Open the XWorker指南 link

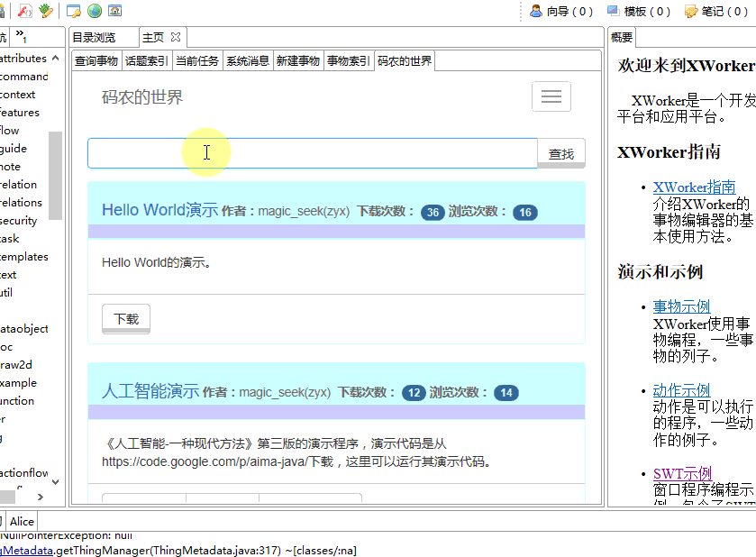(x=694, y=187)
